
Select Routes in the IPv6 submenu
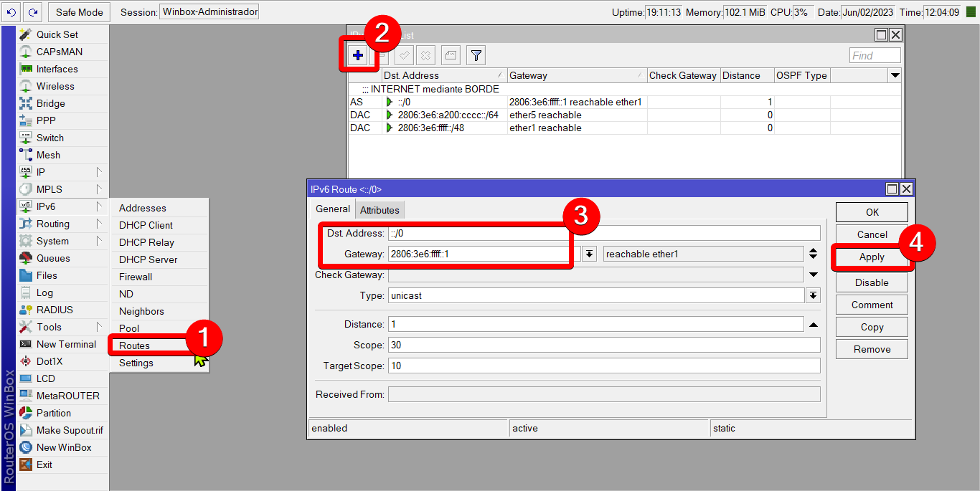point(136,345)
